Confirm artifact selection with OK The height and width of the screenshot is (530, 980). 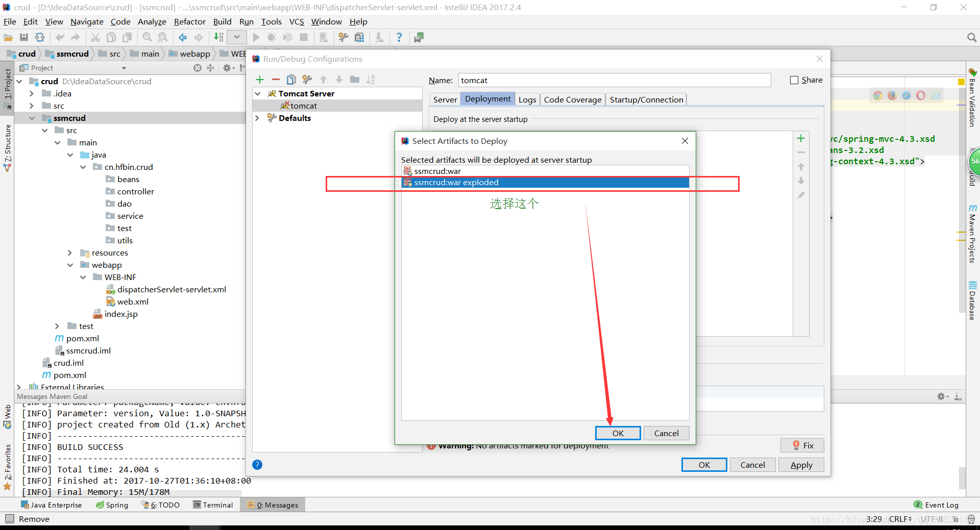click(618, 433)
